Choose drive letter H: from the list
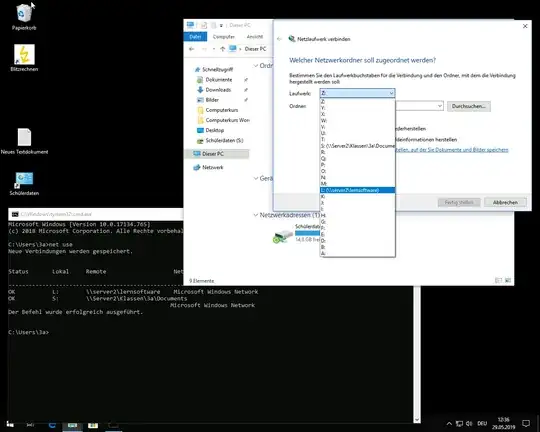This screenshot has width=540, height=432. click(x=357, y=215)
